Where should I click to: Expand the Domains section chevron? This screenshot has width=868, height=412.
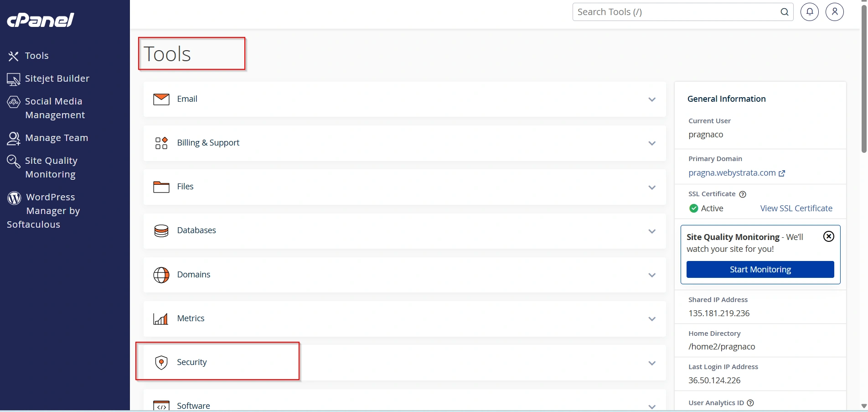tap(652, 275)
